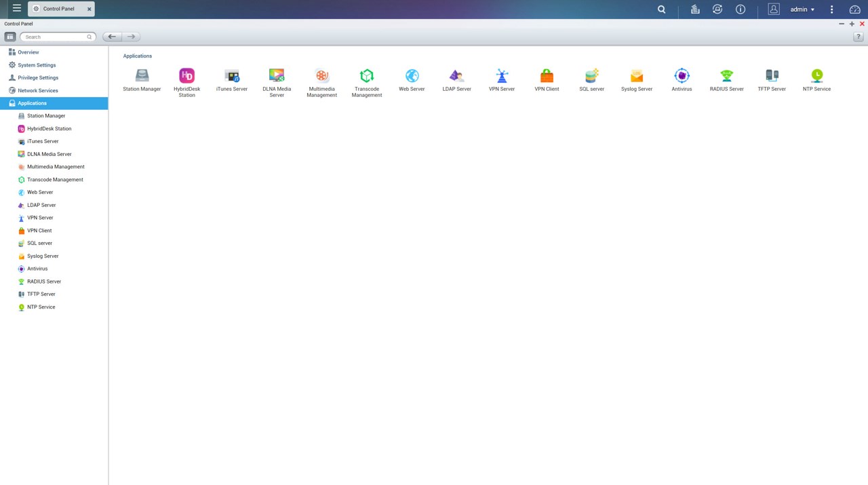
Task: Select SQL server in the sidebar
Action: click(x=54, y=243)
